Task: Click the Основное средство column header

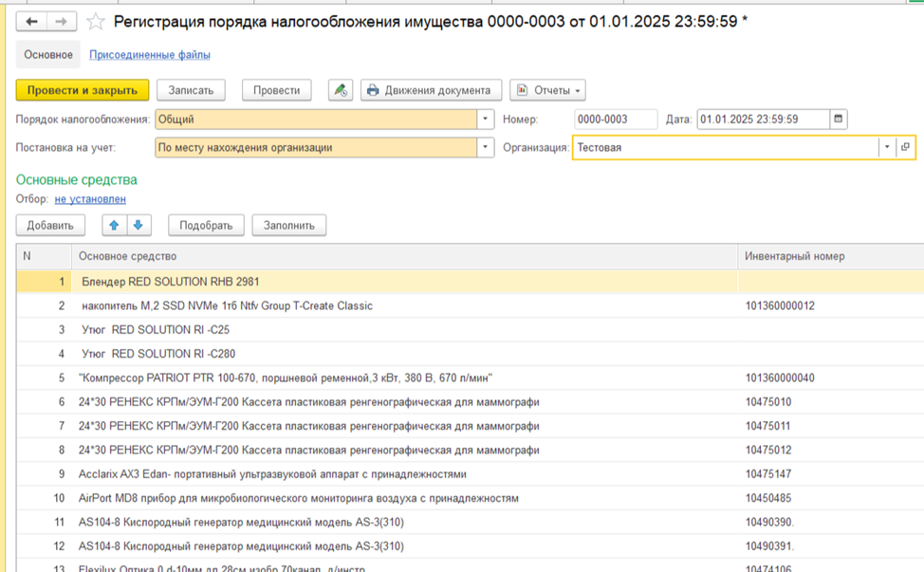Action: pyautogui.click(x=405, y=256)
